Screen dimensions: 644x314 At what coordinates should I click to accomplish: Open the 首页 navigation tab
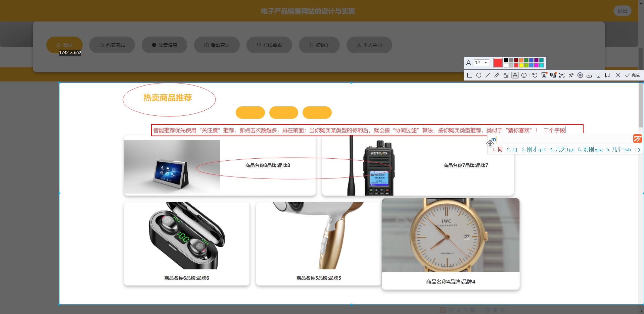tap(64, 45)
